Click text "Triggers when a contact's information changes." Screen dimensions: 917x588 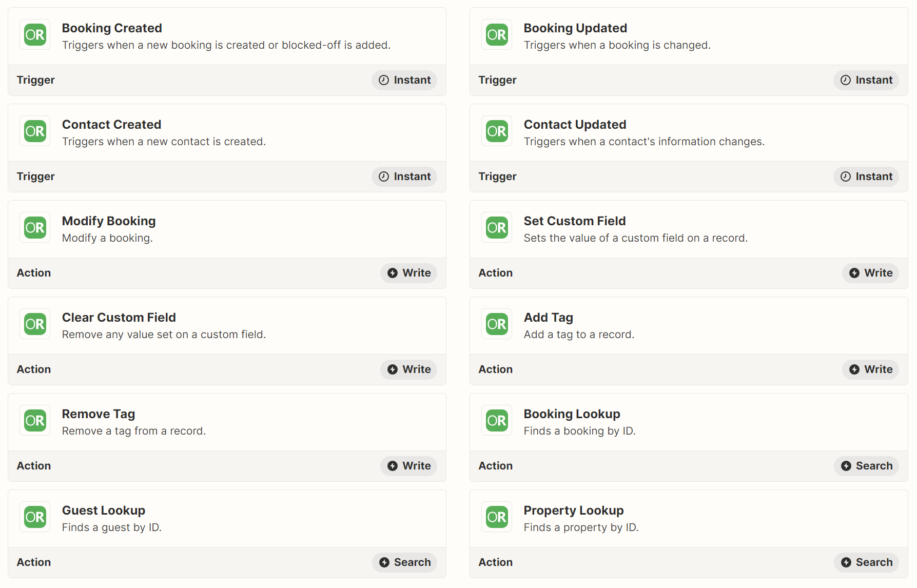tap(644, 142)
